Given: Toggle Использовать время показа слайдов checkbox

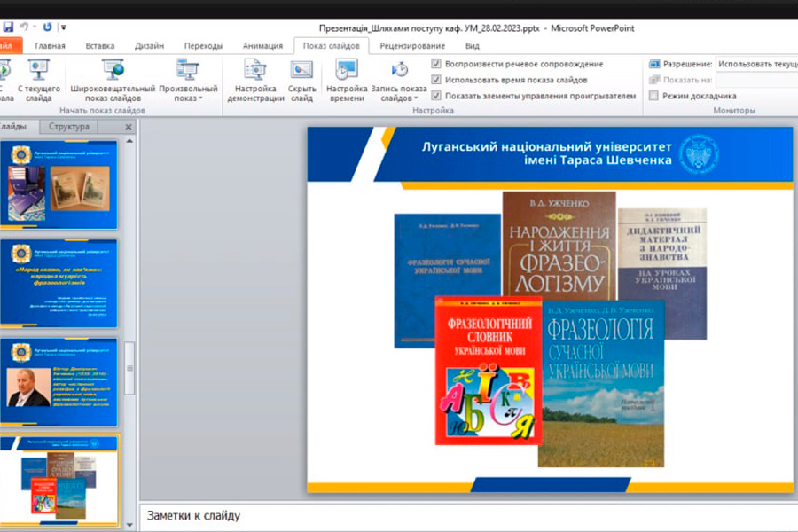Looking at the screenshot, I should tap(436, 80).
